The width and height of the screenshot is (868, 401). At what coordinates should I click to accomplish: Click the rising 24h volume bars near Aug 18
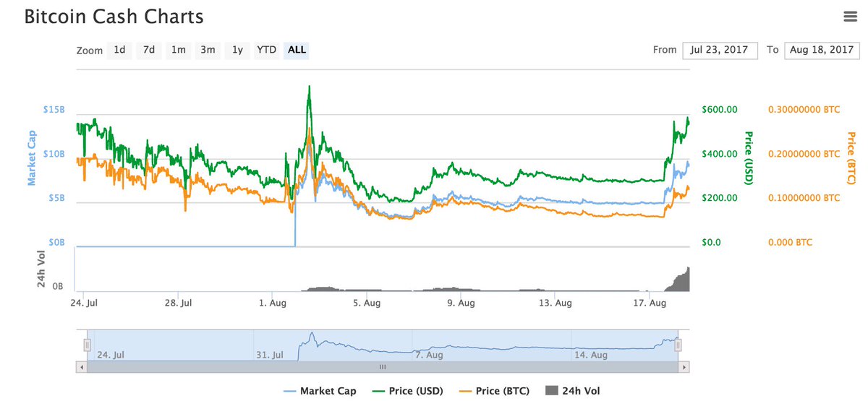point(680,280)
